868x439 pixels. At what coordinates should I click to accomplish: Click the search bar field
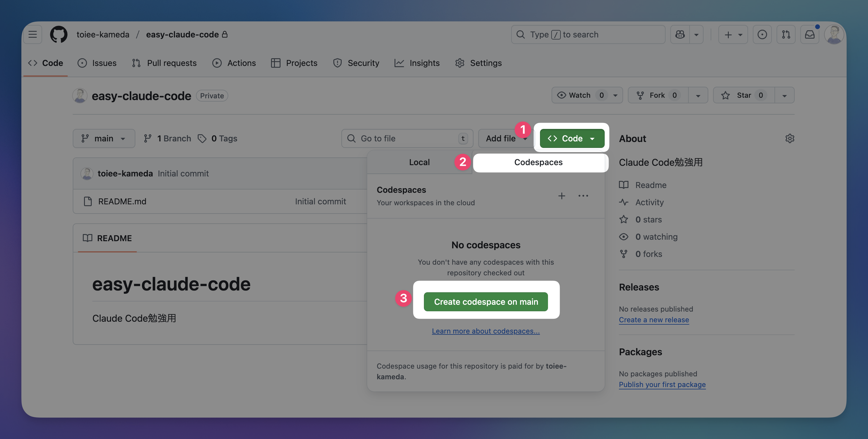click(588, 34)
